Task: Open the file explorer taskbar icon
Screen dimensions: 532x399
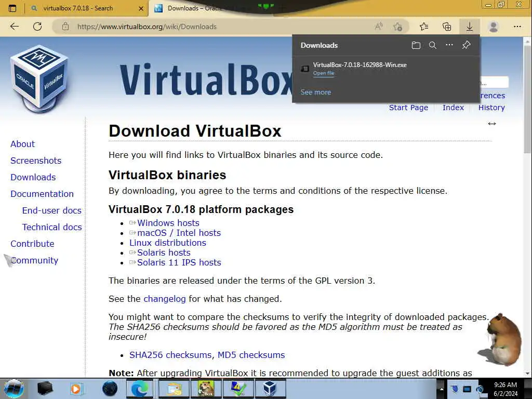Action: 175,389
